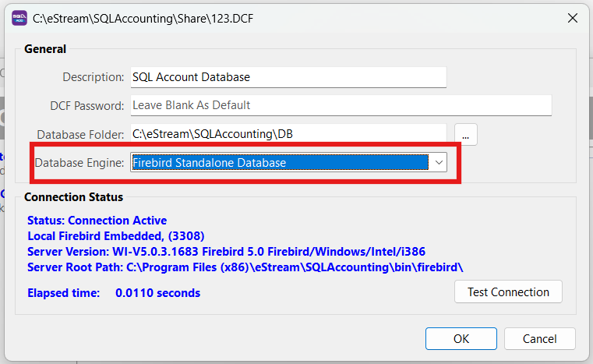Screen dimensions: 593x364
Task: Close the 123.DCF dialog window
Action: [572, 17]
